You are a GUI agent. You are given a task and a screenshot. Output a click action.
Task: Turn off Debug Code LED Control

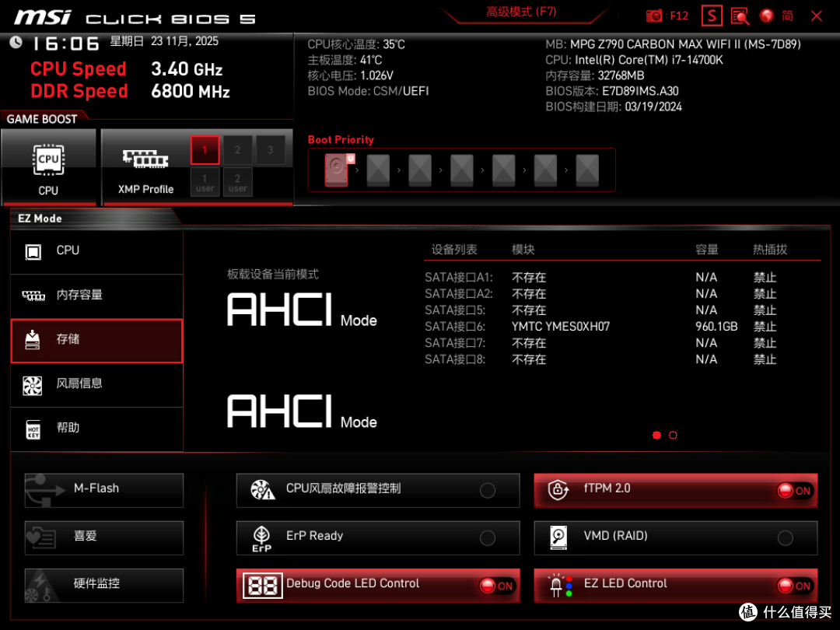coord(496,586)
